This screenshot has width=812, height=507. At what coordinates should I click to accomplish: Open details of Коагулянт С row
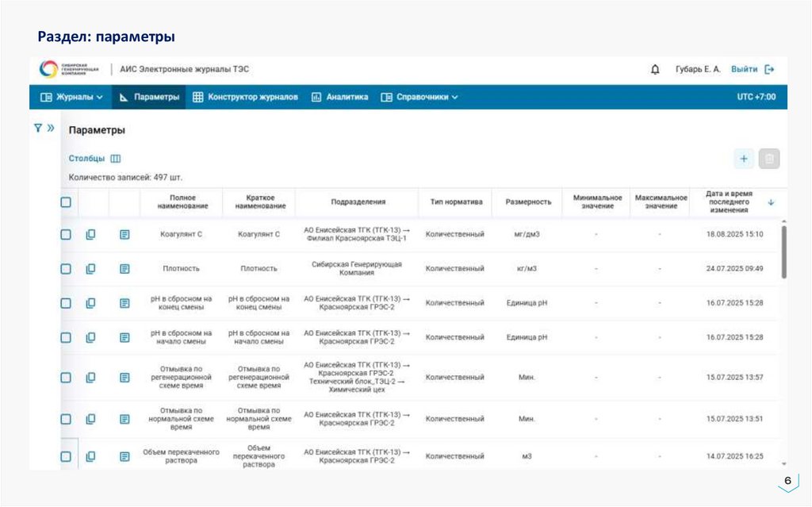(124, 234)
